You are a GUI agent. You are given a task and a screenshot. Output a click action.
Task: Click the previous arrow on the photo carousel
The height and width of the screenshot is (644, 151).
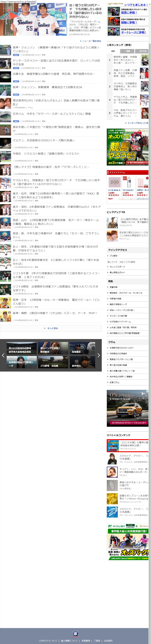[x=3, y=355]
